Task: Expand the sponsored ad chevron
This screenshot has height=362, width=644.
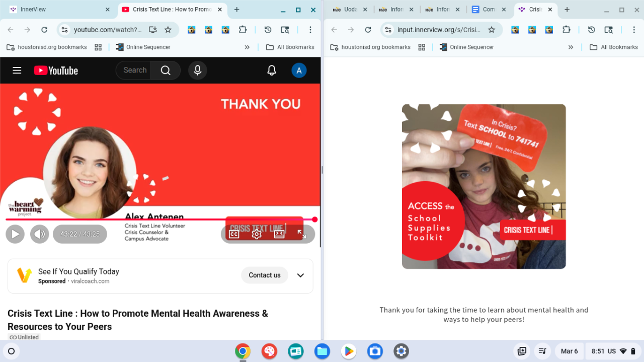Action: (300, 275)
